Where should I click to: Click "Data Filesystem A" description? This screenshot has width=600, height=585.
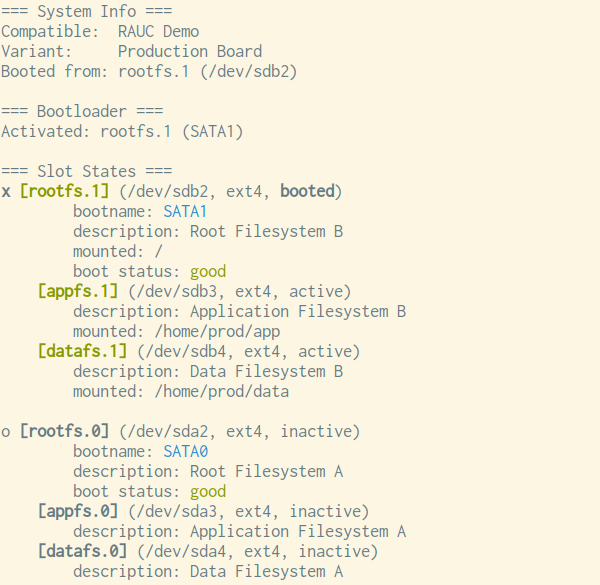[x=267, y=572]
